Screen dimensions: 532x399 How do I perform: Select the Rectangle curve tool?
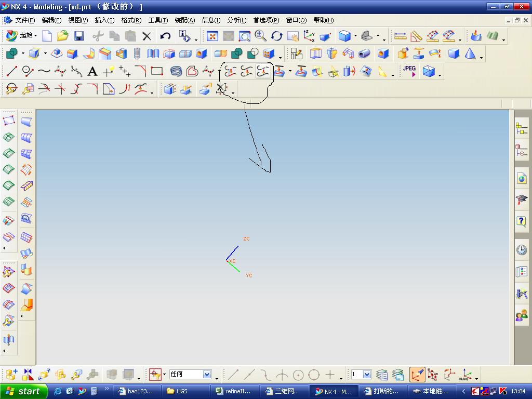click(x=156, y=71)
